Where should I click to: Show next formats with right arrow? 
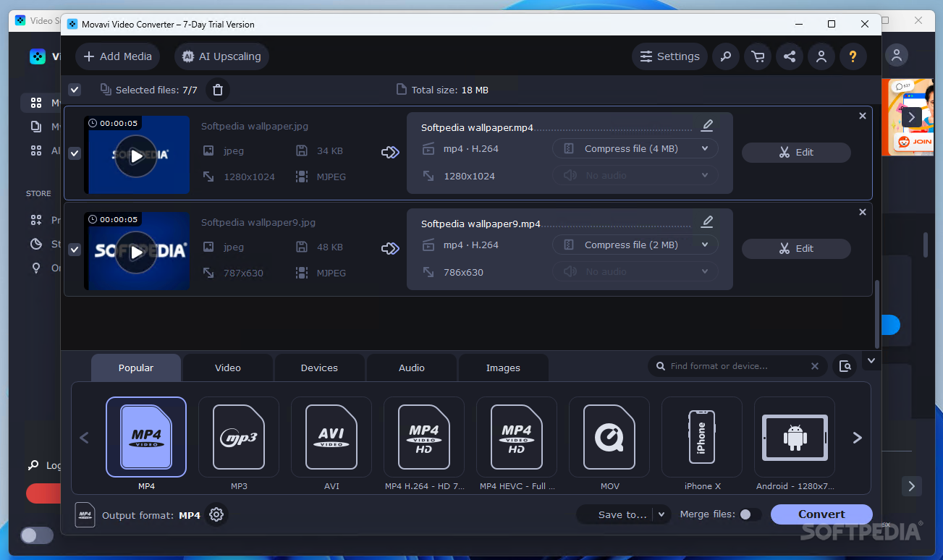(x=858, y=437)
